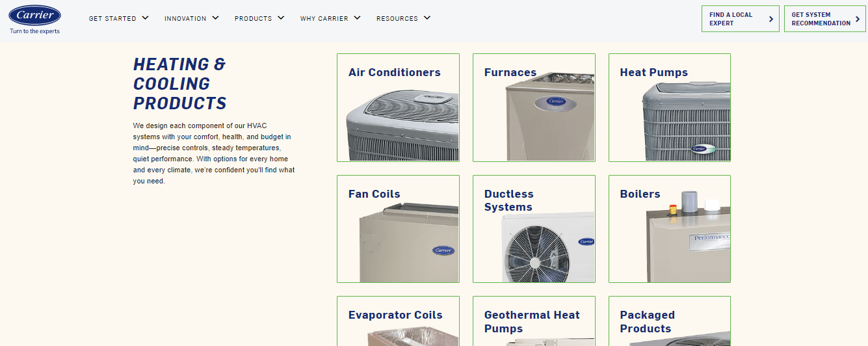Expand the Get Started chevron
The height and width of the screenshot is (346, 868).
[x=145, y=18]
